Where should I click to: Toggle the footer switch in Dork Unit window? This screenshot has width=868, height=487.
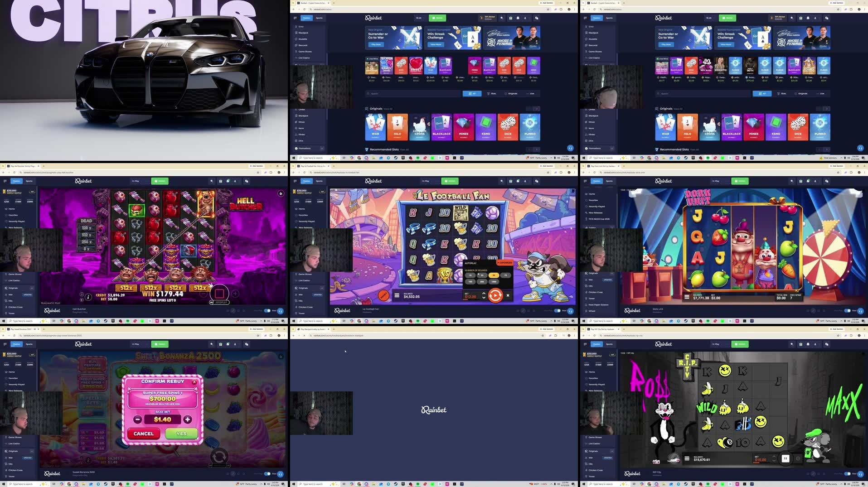tap(848, 310)
